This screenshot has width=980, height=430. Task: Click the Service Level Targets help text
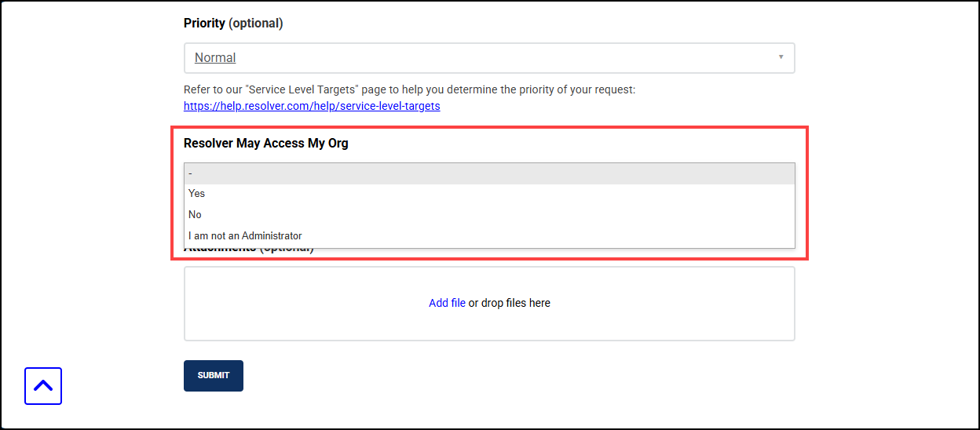409,89
